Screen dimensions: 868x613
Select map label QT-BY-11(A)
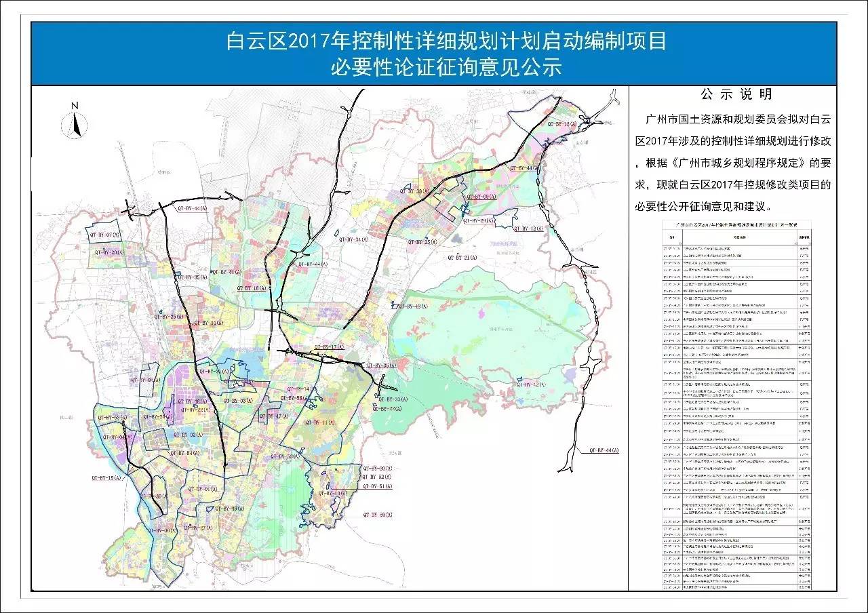(320, 422)
